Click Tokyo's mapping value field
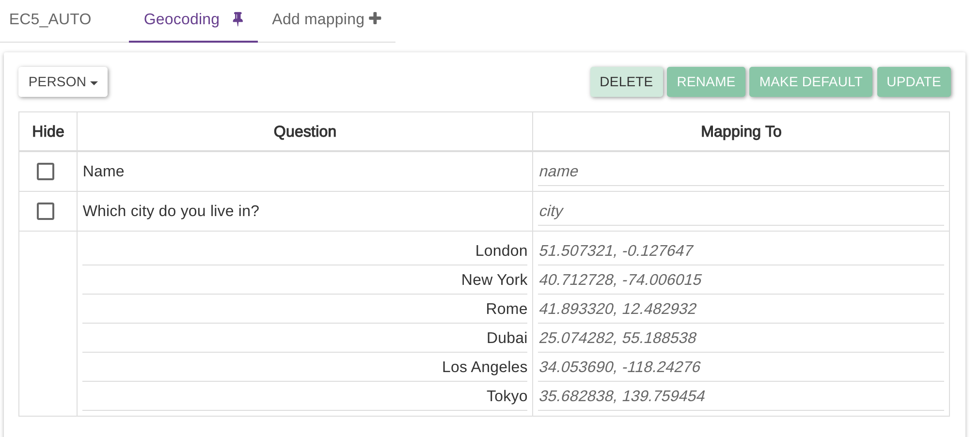980x437 pixels. (x=741, y=396)
